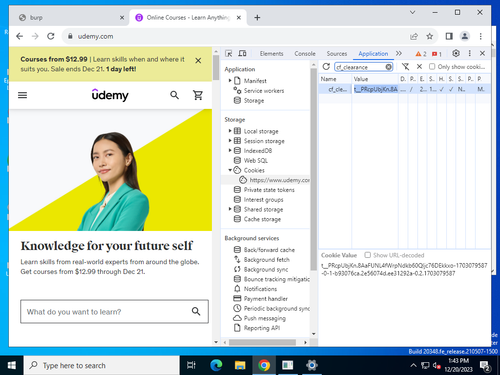Image resolution: width=500 pixels, height=375 pixels.
Task: Clear the cf_clearance filter text
Action: (x=388, y=67)
